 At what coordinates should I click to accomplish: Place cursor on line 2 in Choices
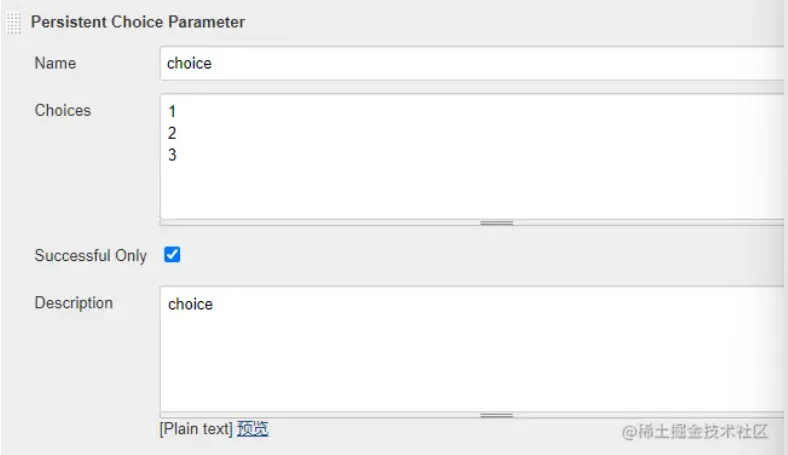coord(173,133)
